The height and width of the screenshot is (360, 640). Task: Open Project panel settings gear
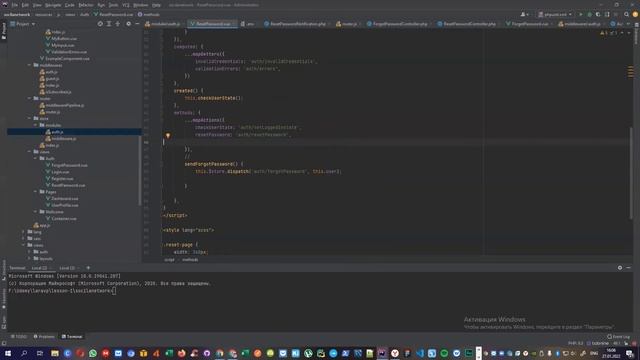click(x=129, y=24)
